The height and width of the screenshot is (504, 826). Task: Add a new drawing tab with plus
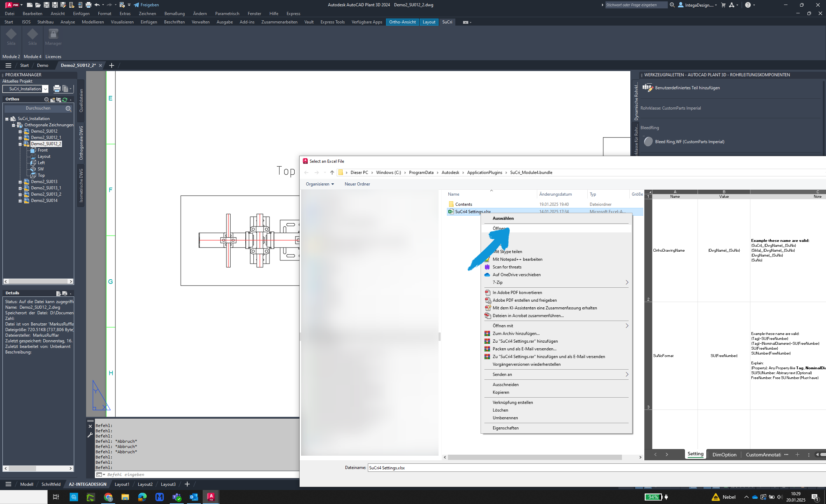pos(112,65)
